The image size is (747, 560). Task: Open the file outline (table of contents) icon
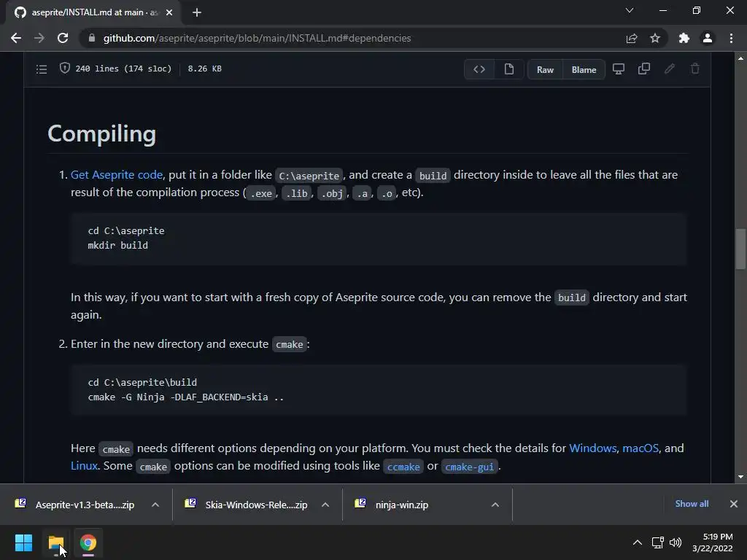[x=42, y=69]
